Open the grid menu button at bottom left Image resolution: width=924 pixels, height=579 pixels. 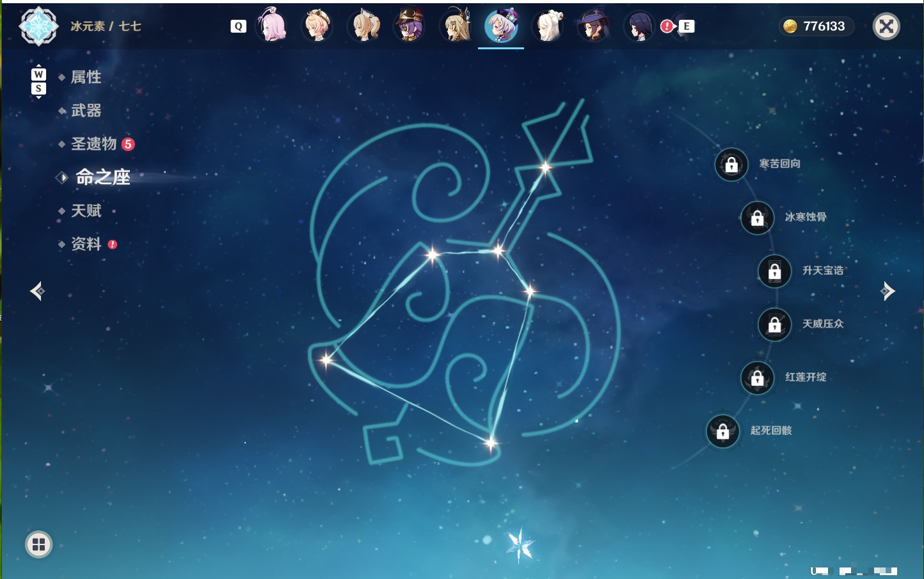click(38, 544)
